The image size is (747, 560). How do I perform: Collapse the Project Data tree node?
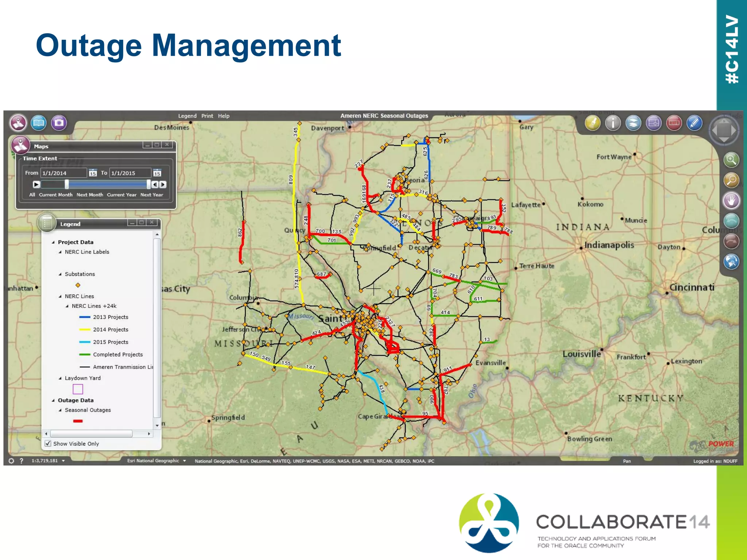(x=53, y=242)
